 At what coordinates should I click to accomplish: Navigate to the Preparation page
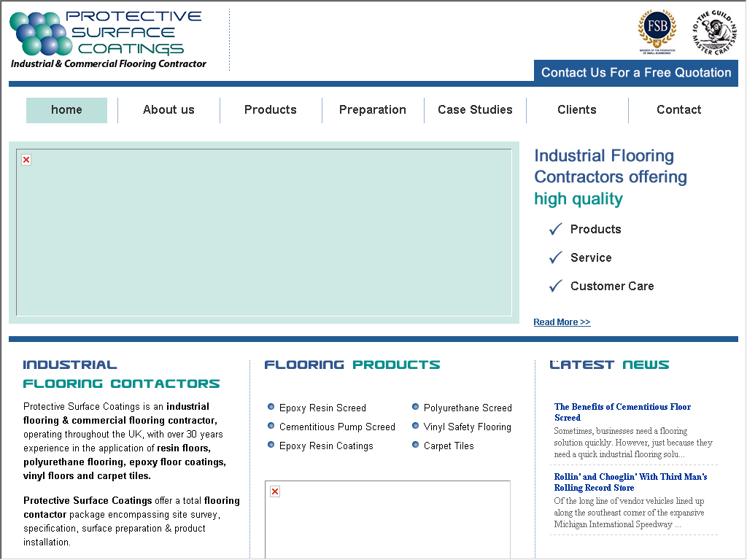[x=373, y=110]
